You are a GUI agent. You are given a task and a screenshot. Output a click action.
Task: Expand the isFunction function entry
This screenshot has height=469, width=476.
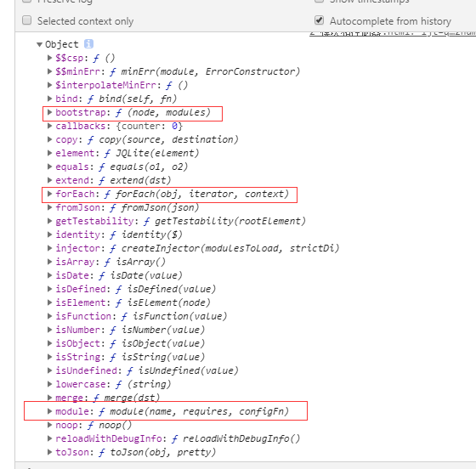click(x=50, y=316)
